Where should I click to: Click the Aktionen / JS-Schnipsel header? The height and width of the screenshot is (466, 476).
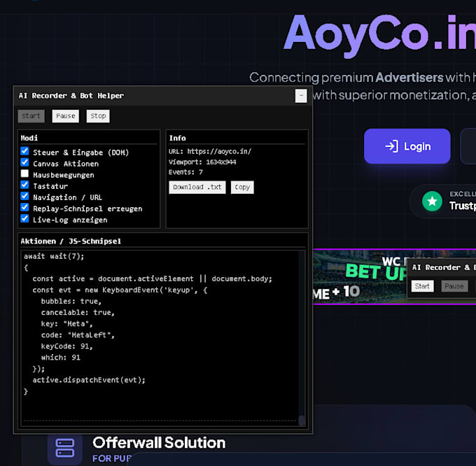tap(71, 241)
